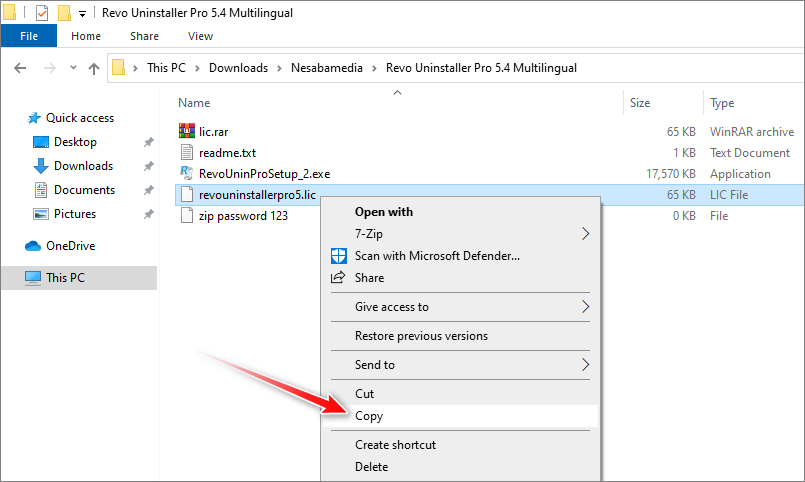The height and width of the screenshot is (482, 805).
Task: Click the Microsoft Defender shield icon
Action: [x=338, y=256]
